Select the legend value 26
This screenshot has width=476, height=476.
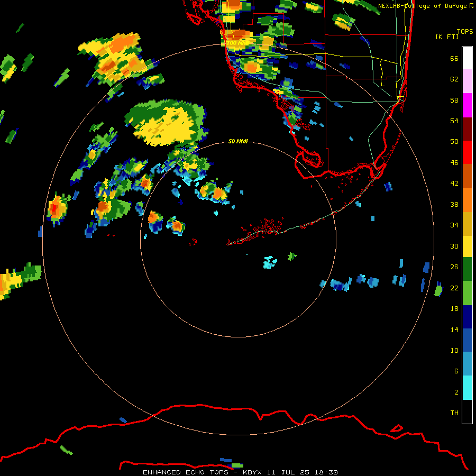click(454, 267)
